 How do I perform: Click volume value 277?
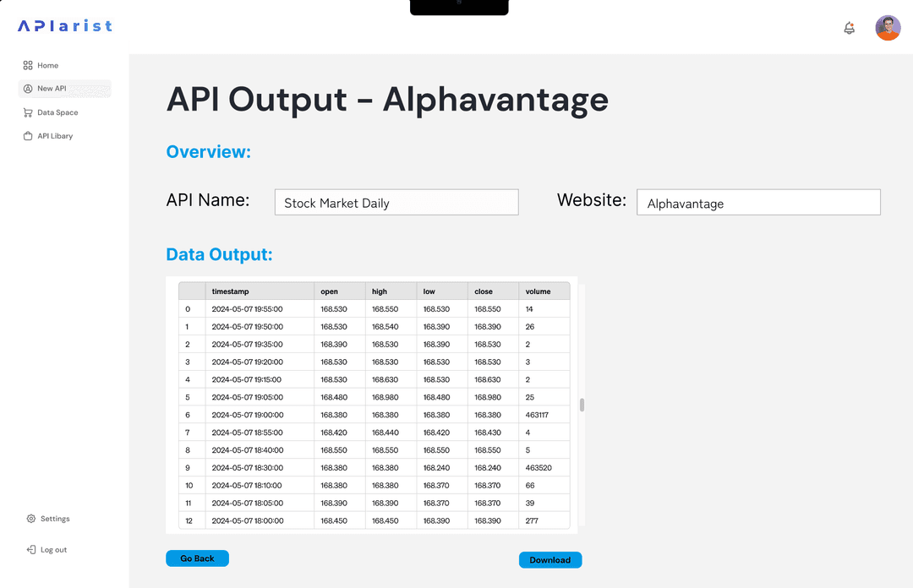532,520
